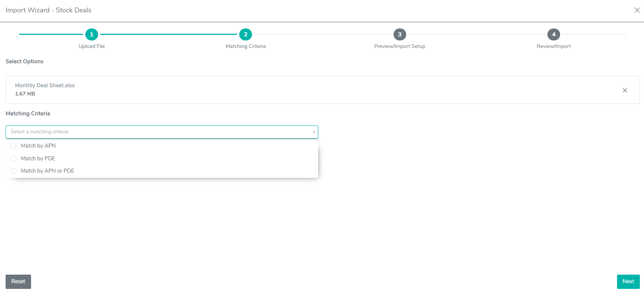
Task: Jump to step 3 circle icon
Action: pos(400,34)
